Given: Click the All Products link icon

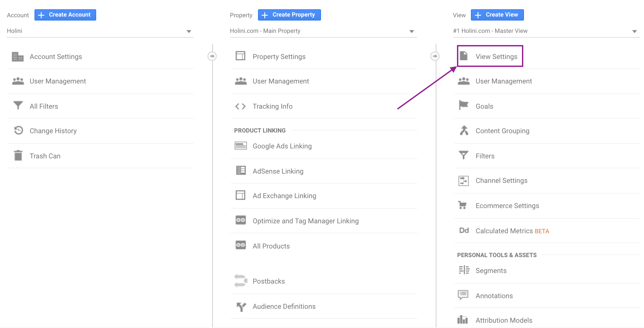Looking at the screenshot, I should pos(241,245).
